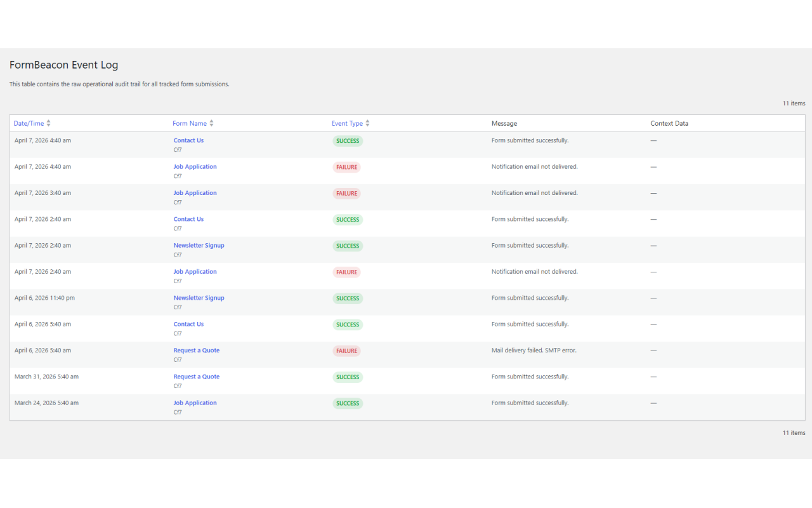Click the Date/Time sort arrows icon
The image size is (812, 508).
[48, 123]
